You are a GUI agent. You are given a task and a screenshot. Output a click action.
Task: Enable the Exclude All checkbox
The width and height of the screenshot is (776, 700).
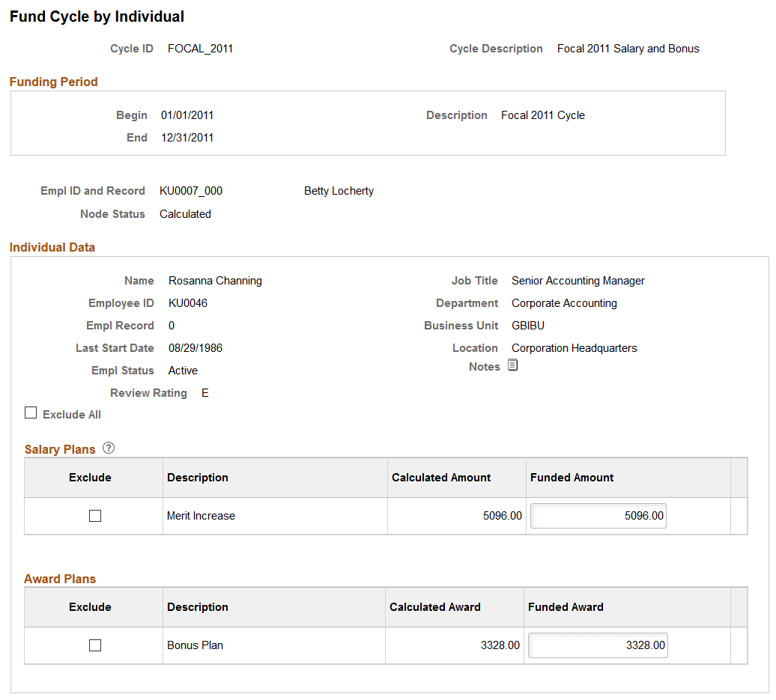point(30,412)
